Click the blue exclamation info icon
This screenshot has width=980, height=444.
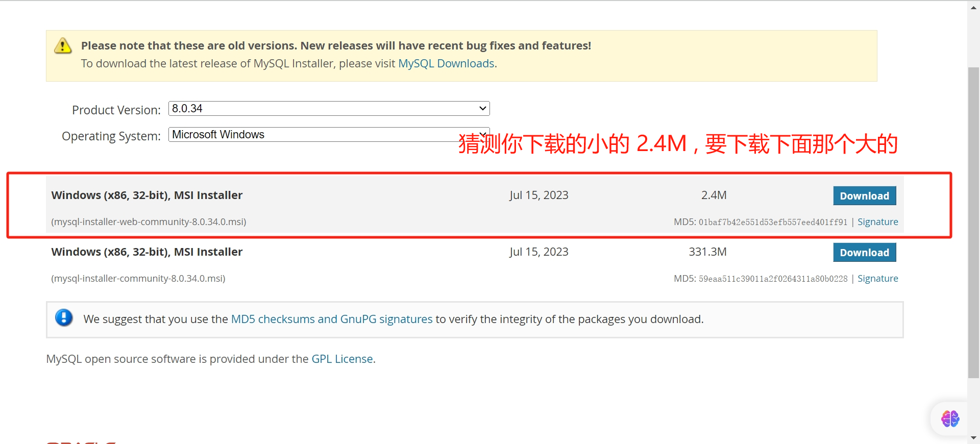click(x=64, y=317)
